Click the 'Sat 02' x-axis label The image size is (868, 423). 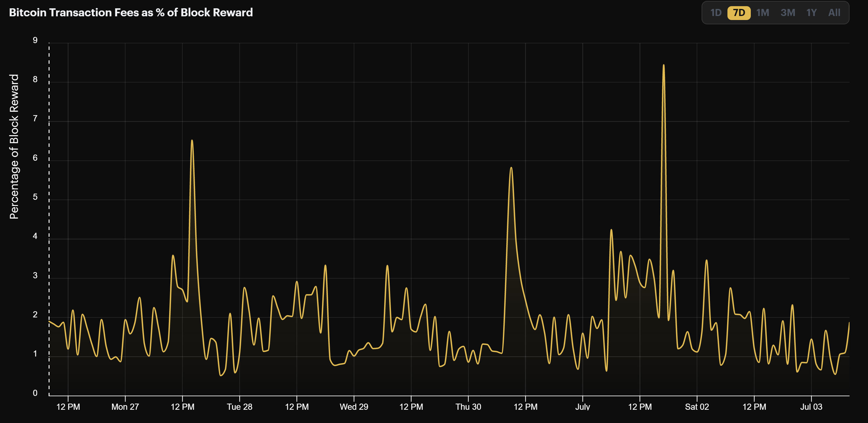[x=697, y=407]
